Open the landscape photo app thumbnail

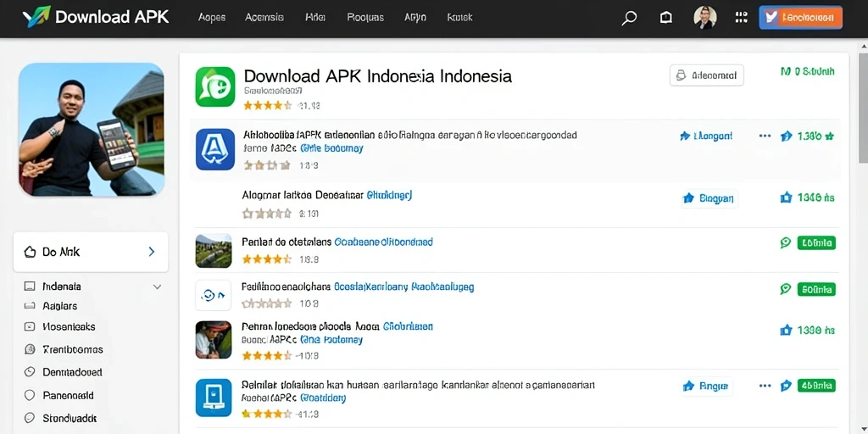pos(214,251)
